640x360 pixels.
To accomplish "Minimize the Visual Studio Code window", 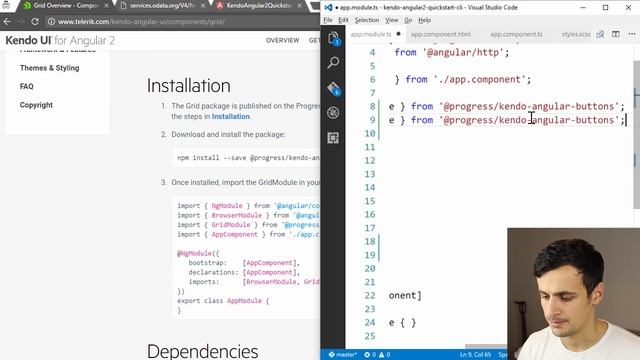I will pyautogui.click(x=583, y=7).
